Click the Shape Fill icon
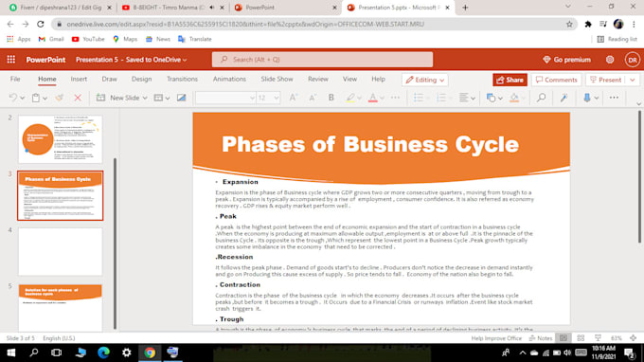Viewport: 644px width, 362px height. click(514, 98)
